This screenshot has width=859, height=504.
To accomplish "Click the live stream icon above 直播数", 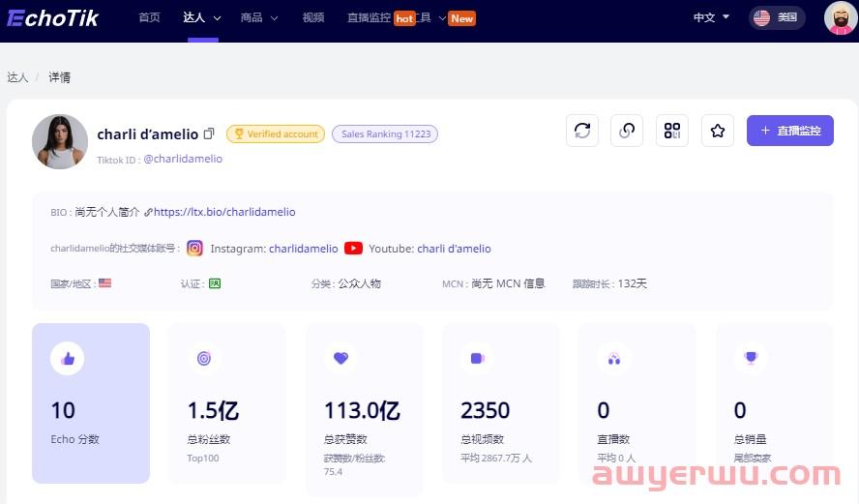I will coord(614,359).
